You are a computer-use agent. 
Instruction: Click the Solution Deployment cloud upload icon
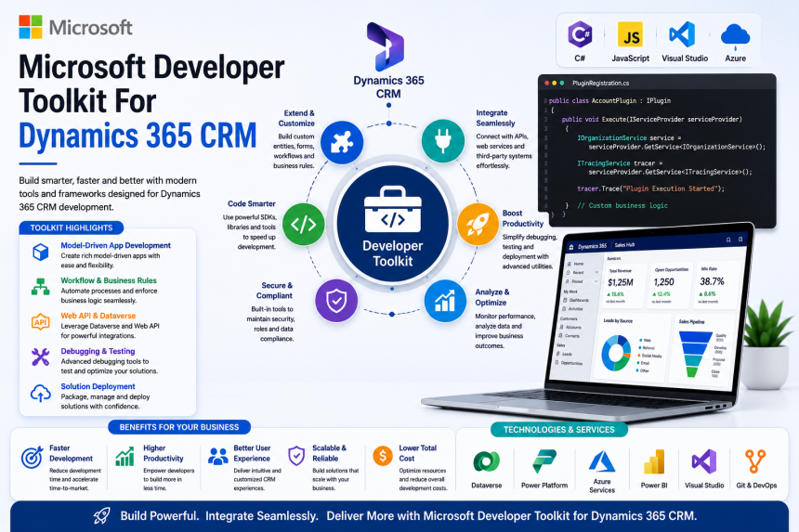40,393
